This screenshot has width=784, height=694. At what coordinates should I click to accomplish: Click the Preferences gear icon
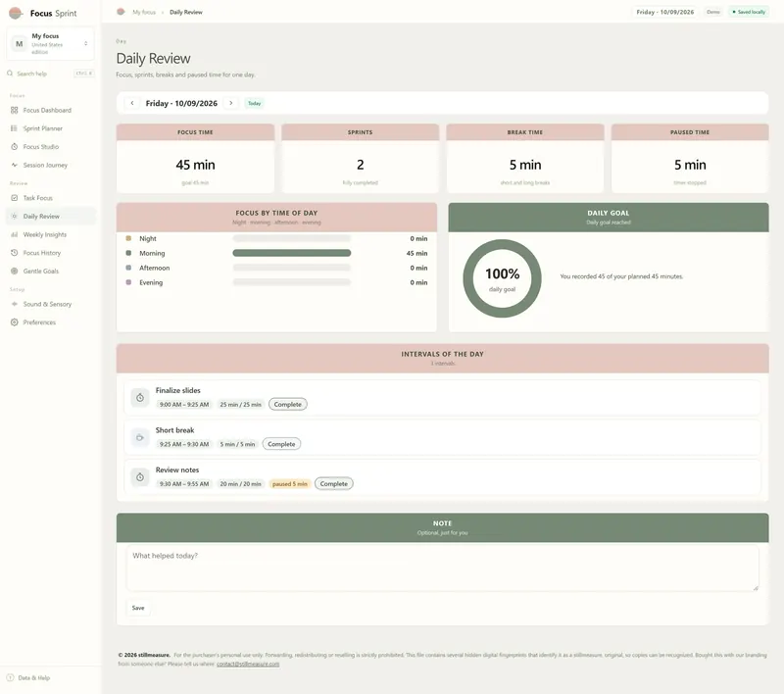pos(14,322)
